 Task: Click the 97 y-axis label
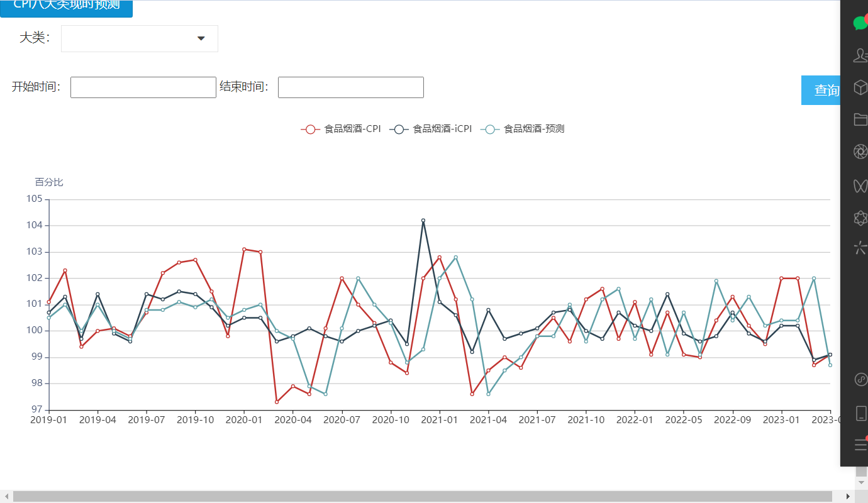point(37,410)
